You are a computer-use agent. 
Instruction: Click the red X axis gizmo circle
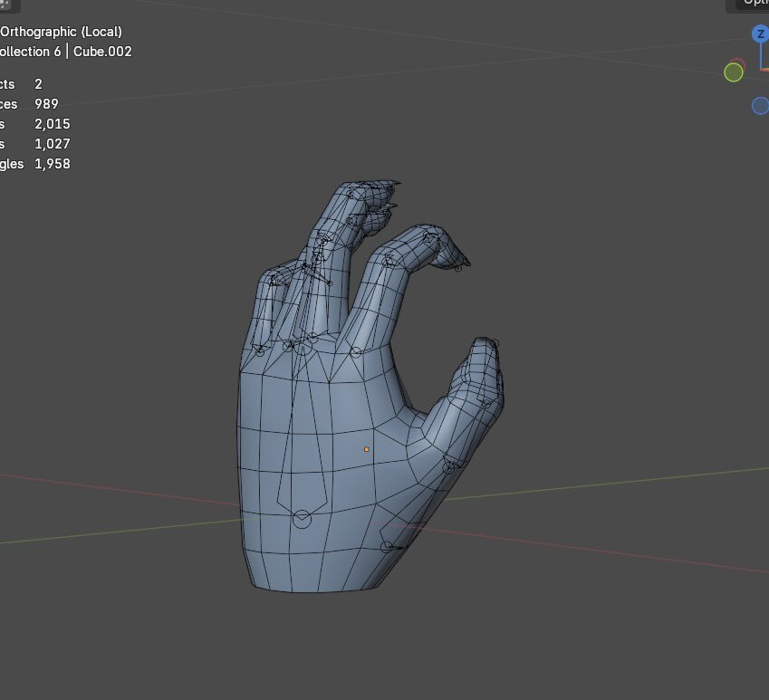coord(738,65)
